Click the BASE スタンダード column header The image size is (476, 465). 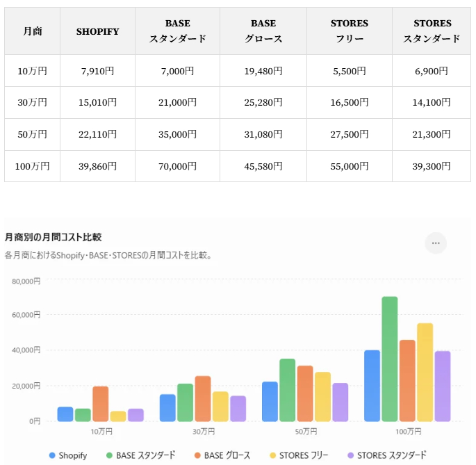point(177,31)
